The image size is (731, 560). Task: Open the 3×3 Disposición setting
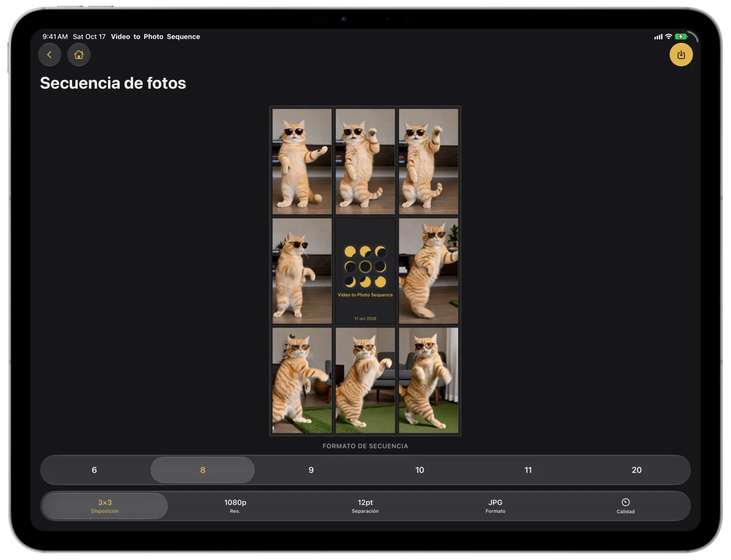pos(105,506)
